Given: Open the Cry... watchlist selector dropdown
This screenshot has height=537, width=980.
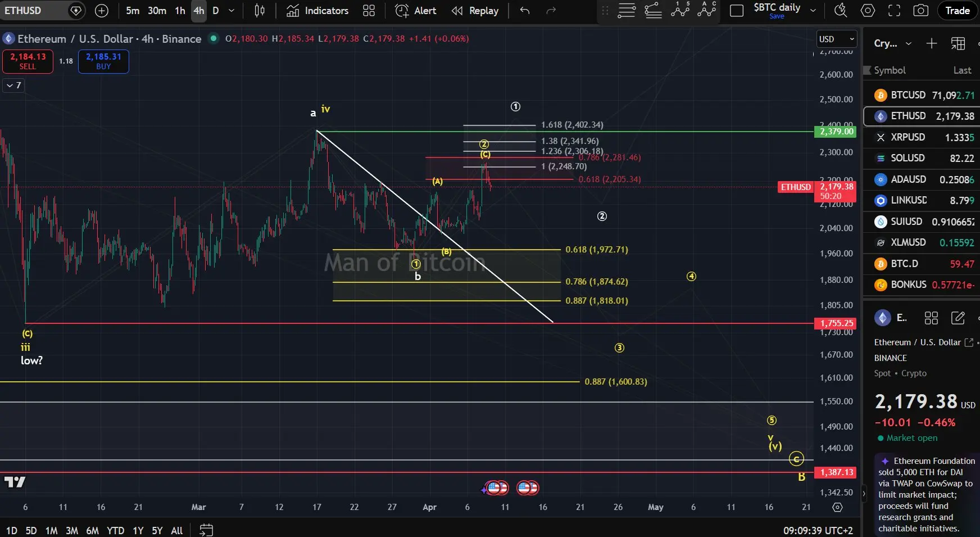Looking at the screenshot, I should pyautogui.click(x=892, y=43).
